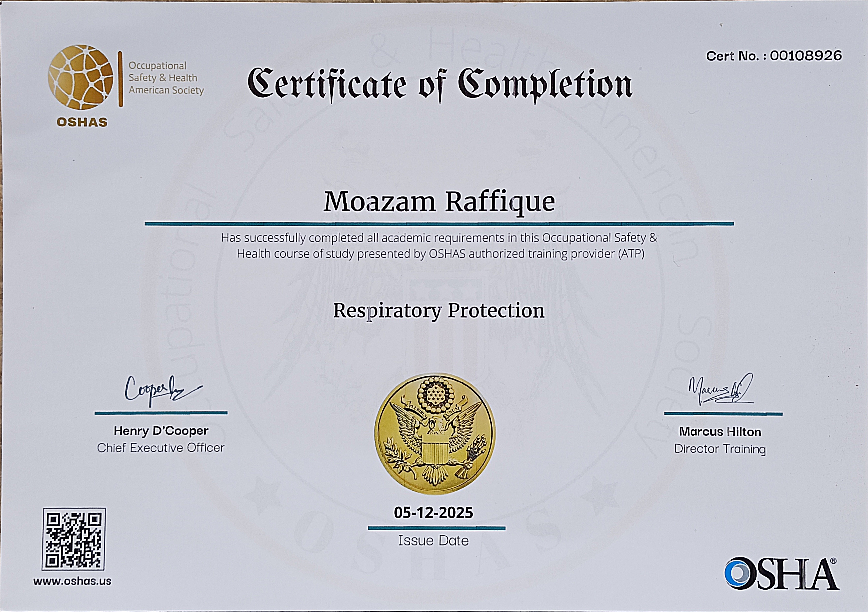Click Marcus Hilton's handwritten signature
The width and height of the screenshot is (868, 612).
click(720, 390)
